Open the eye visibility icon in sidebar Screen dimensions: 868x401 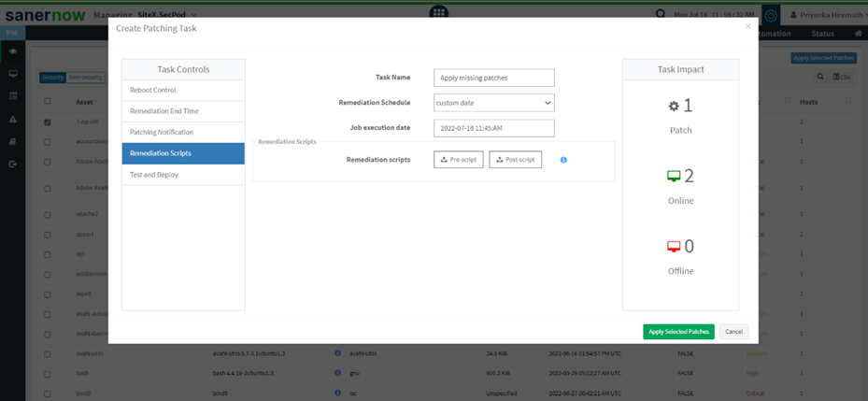(13, 51)
